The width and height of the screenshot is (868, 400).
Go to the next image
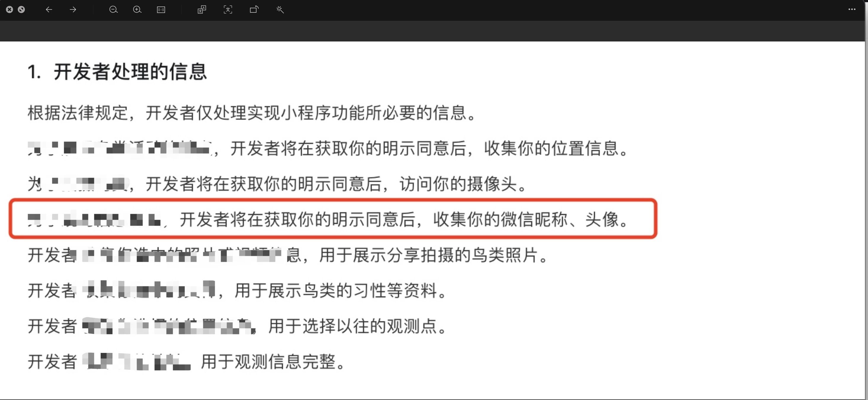pyautogui.click(x=73, y=9)
